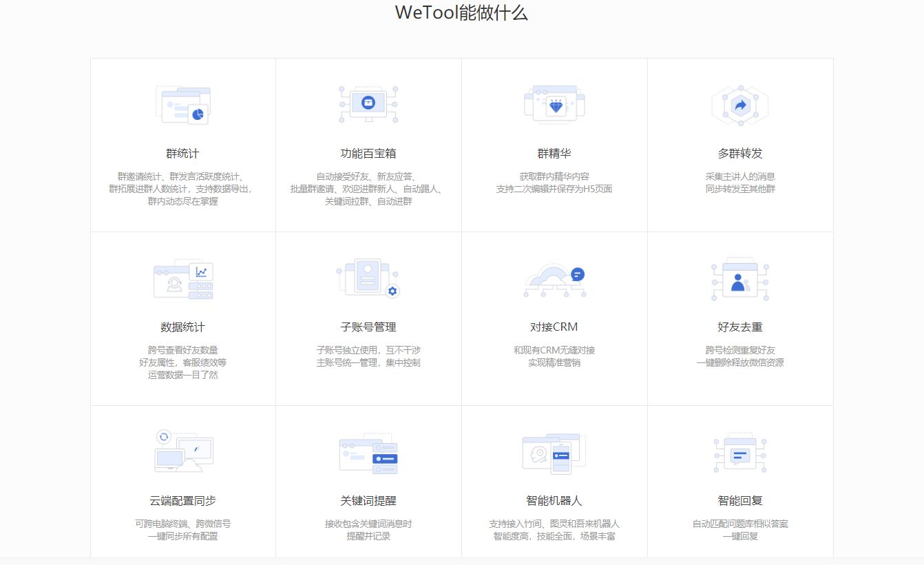Image resolution: width=924 pixels, height=565 pixels.
Task: Click the 数据统计 line chart icon
Action: pyautogui.click(x=182, y=278)
